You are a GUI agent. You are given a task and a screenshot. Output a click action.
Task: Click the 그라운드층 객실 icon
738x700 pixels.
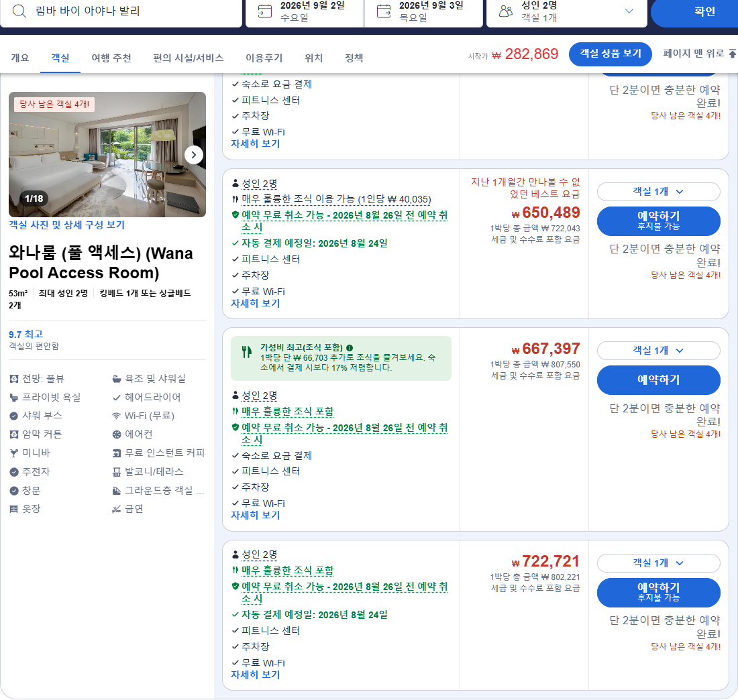(x=117, y=491)
